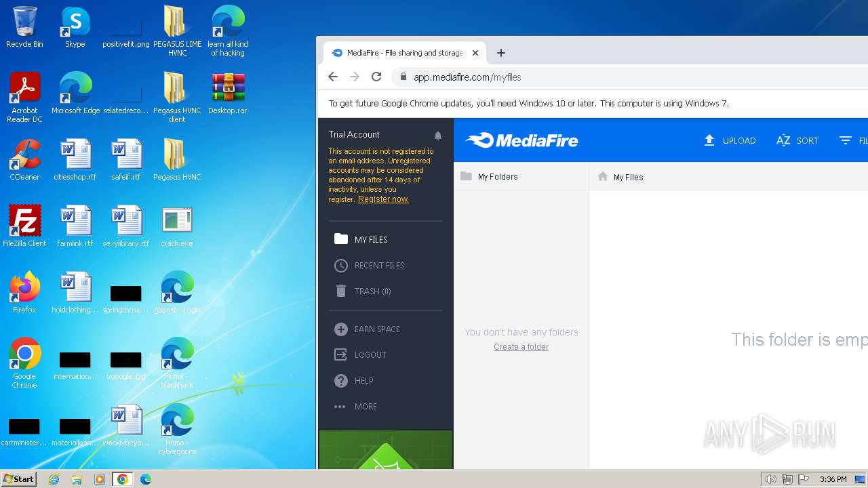Select citiesshop.rtf document

75,160
